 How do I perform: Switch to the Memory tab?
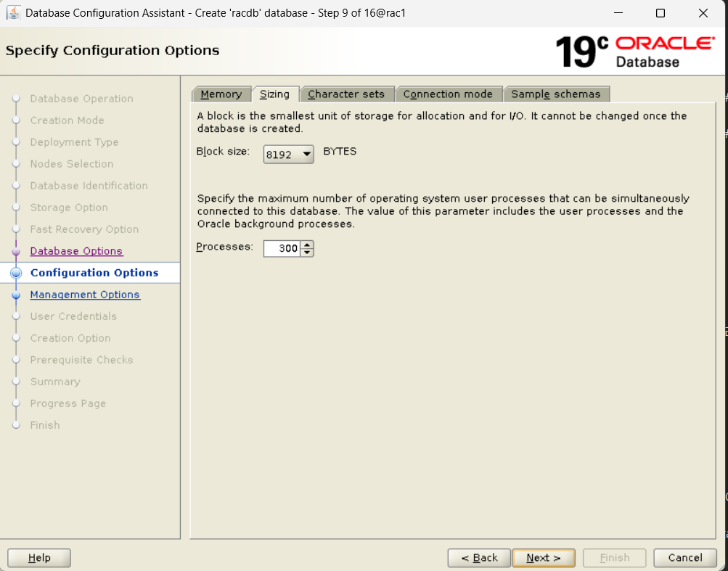221,94
